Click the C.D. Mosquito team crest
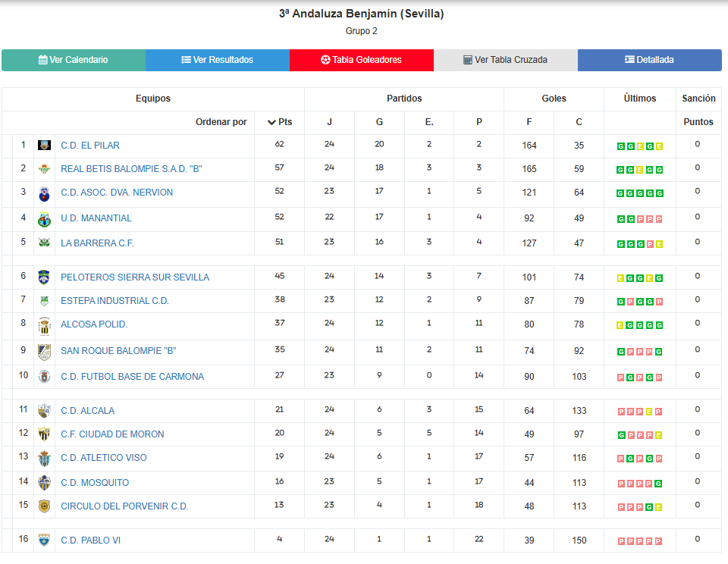 point(44,483)
